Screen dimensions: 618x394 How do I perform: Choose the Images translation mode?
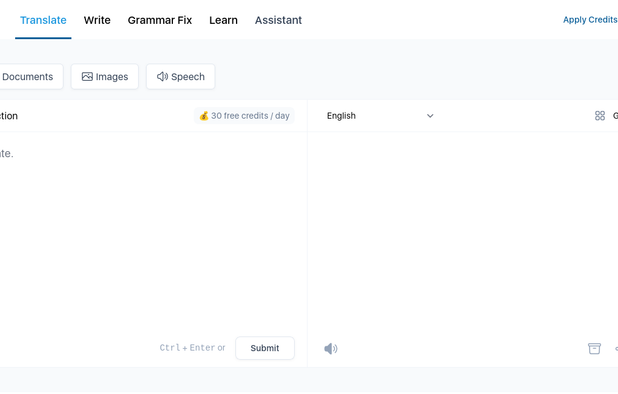click(105, 76)
